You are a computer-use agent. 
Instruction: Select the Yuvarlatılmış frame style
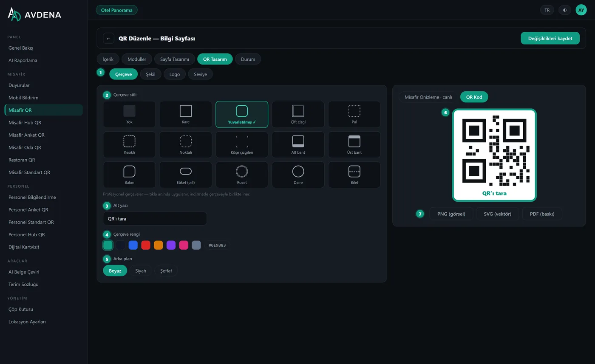click(242, 114)
